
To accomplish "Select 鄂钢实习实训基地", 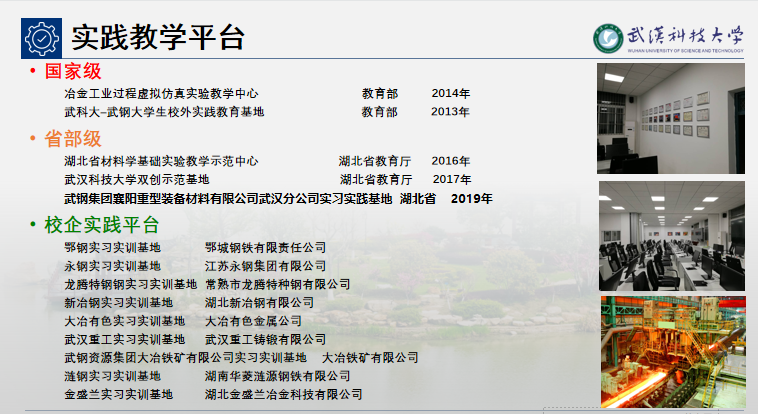I will pyautogui.click(x=113, y=248).
